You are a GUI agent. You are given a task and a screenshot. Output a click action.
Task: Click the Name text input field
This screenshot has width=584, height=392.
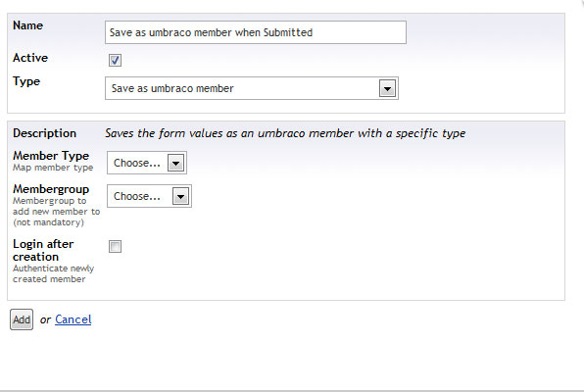click(x=256, y=32)
